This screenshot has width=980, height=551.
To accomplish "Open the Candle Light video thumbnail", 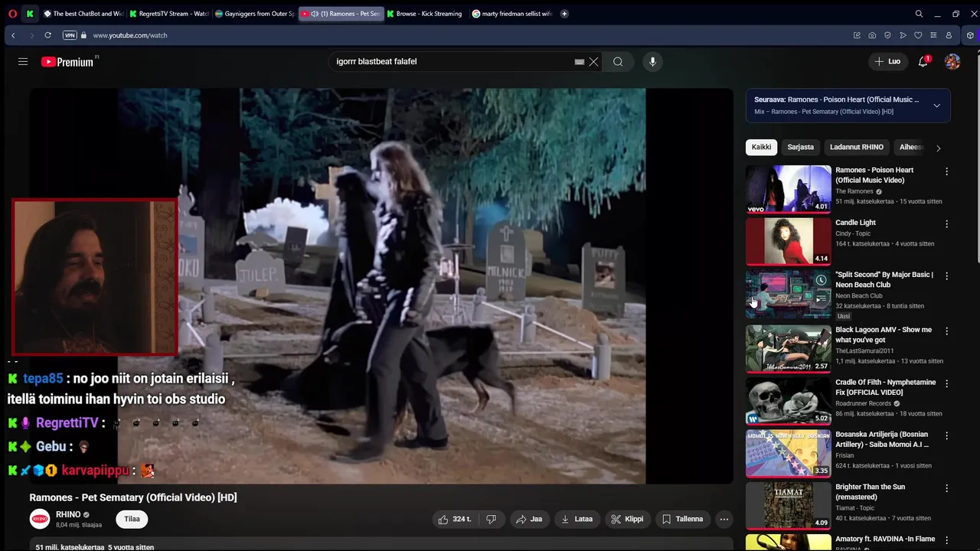I will tap(788, 241).
